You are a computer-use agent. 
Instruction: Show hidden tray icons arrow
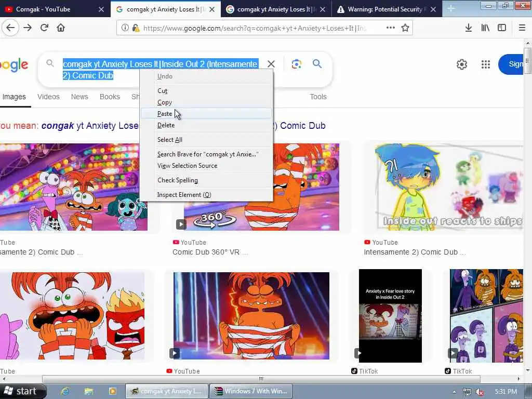point(454,392)
